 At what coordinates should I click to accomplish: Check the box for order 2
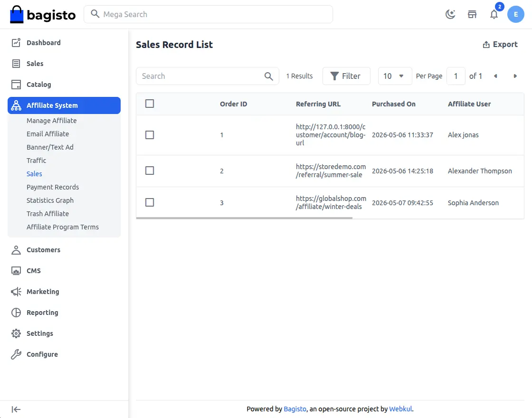tap(150, 171)
